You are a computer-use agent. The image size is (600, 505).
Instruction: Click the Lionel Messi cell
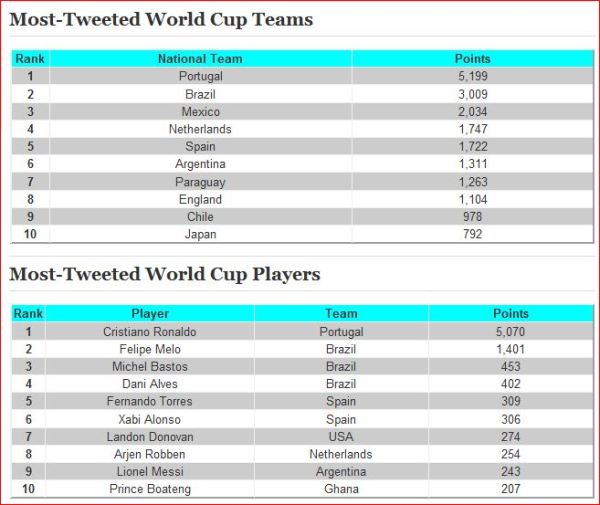[150, 472]
